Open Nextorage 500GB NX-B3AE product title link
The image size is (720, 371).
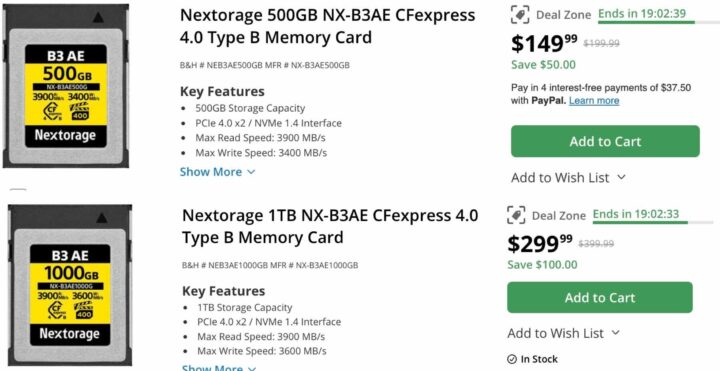(327, 26)
